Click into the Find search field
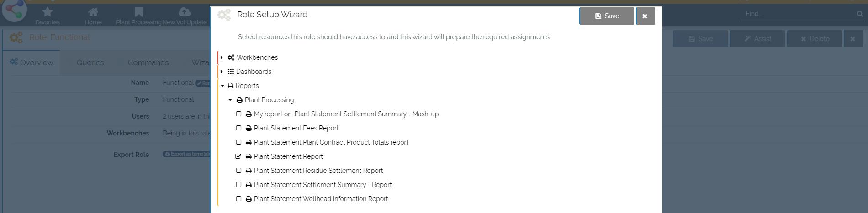The height and width of the screenshot is (213, 868). [x=797, y=14]
